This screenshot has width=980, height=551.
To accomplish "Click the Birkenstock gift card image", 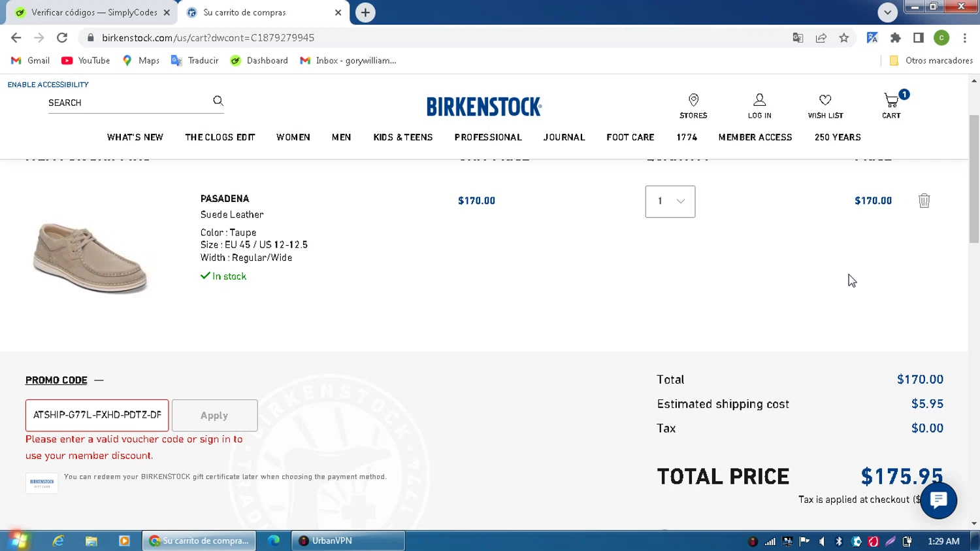I will coord(42,483).
